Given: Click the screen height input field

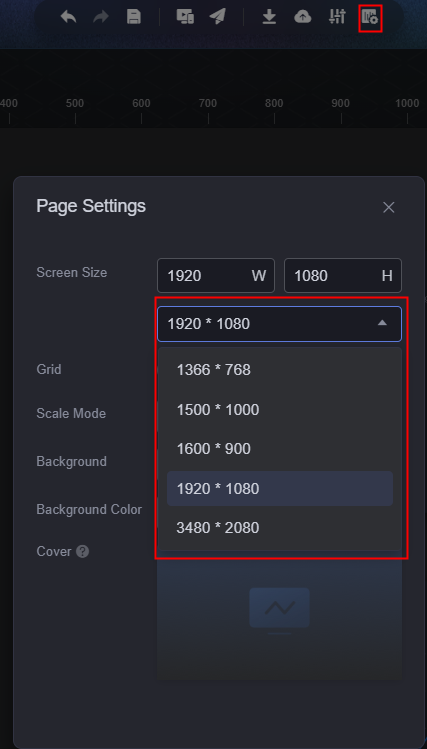Looking at the screenshot, I should (343, 276).
